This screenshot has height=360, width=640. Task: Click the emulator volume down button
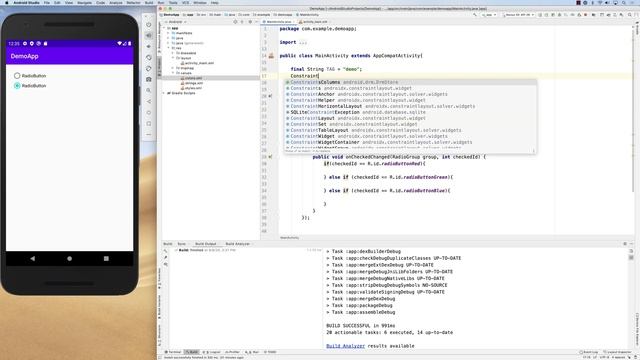pos(149,46)
